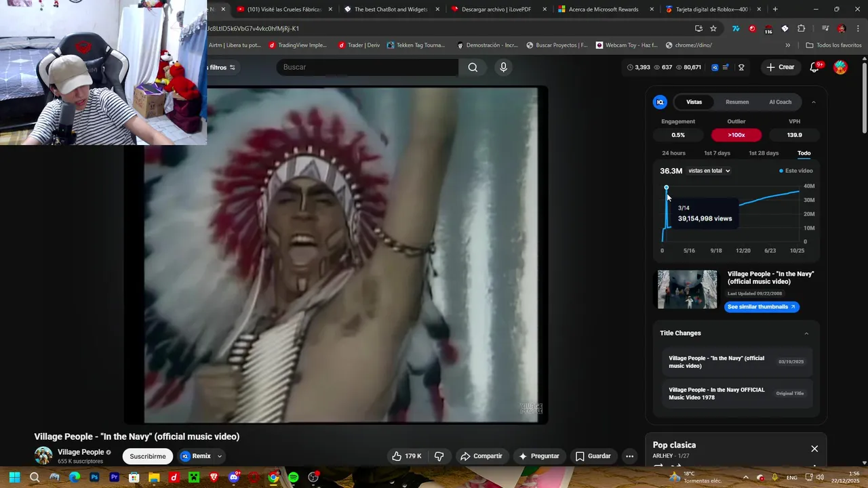This screenshot has width=868, height=488.
Task: Open Spotify from the taskbar
Action: [x=293, y=477]
